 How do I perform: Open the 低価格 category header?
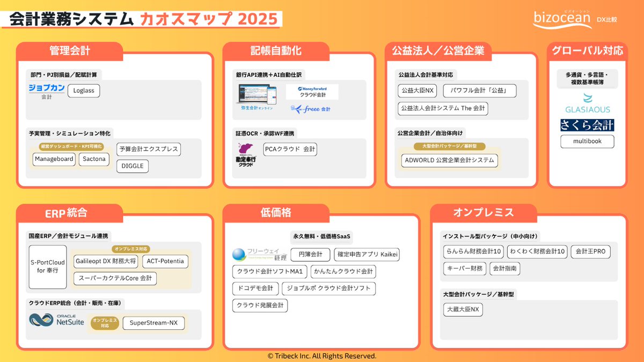pos(276,212)
